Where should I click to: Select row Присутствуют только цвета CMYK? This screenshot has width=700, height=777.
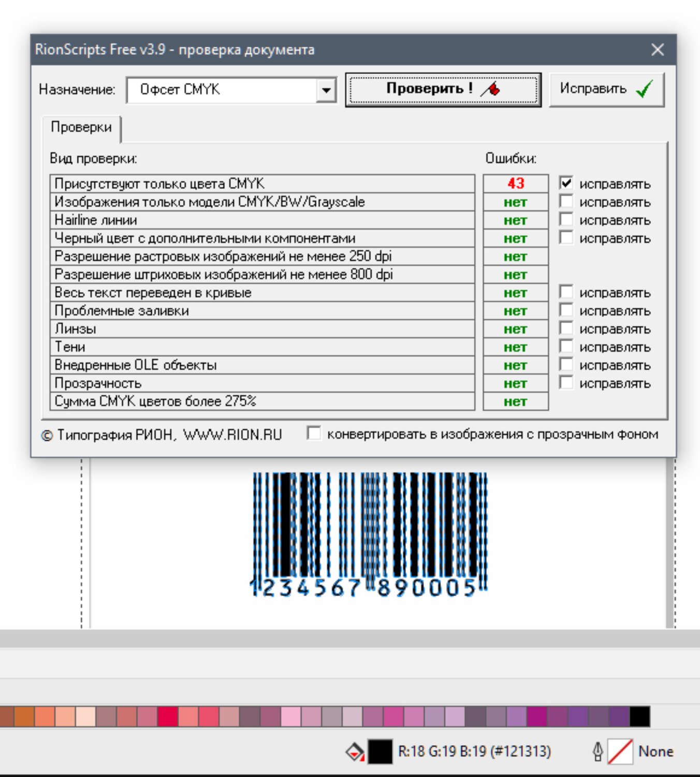tap(262, 184)
